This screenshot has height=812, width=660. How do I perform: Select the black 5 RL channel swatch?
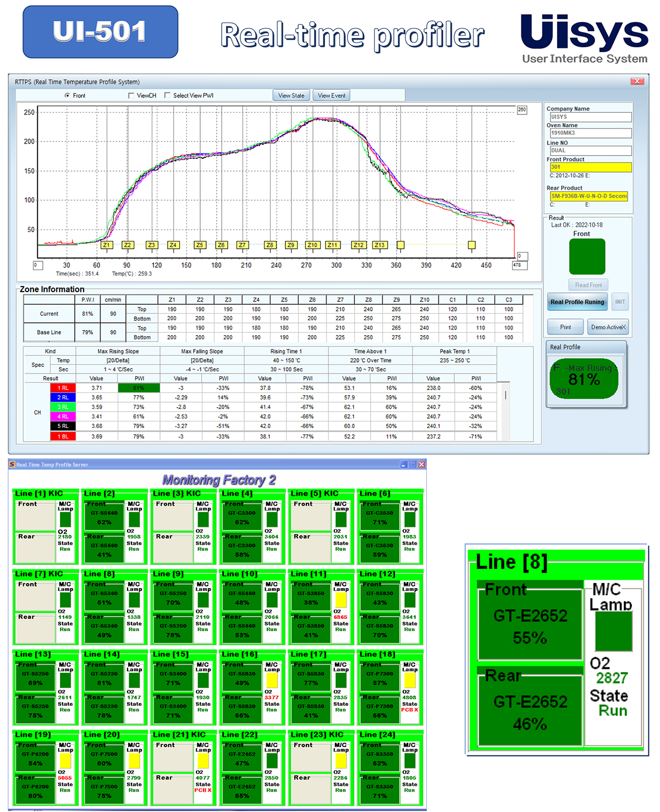[x=63, y=426]
